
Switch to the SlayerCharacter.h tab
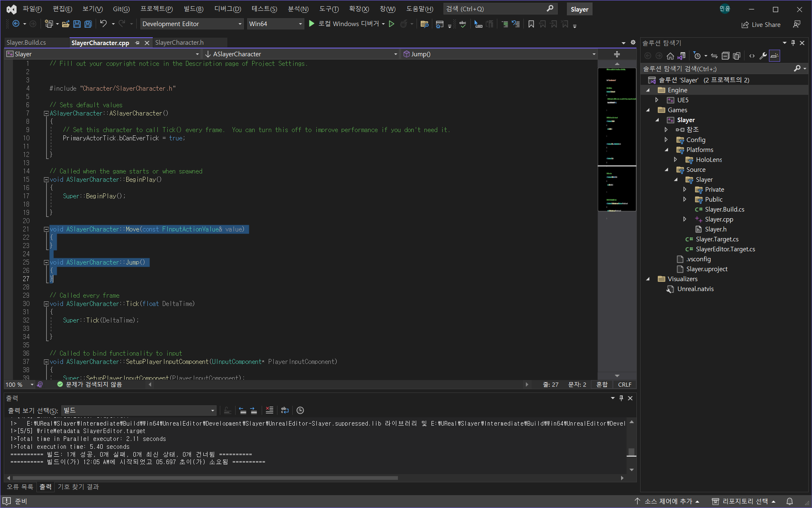[x=179, y=43]
